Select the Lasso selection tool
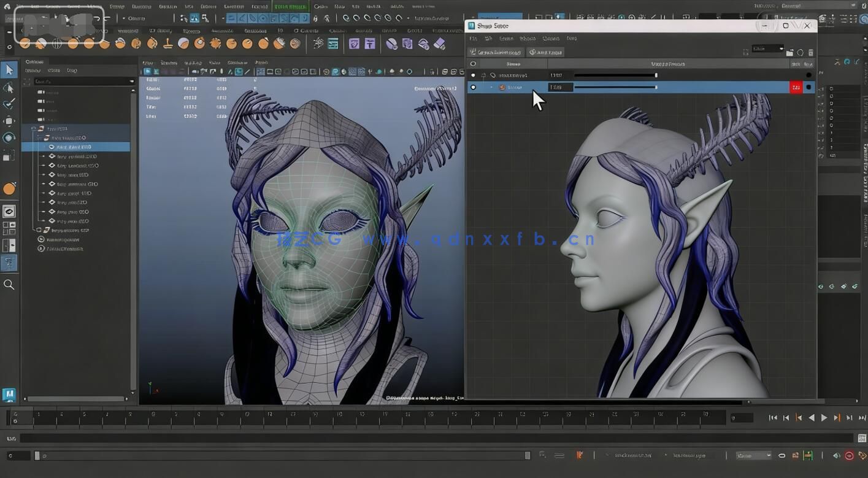 pyautogui.click(x=9, y=87)
